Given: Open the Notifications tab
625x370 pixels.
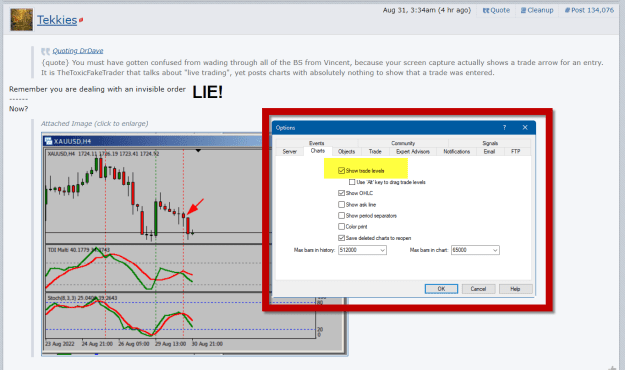Looking at the screenshot, I should point(457,152).
